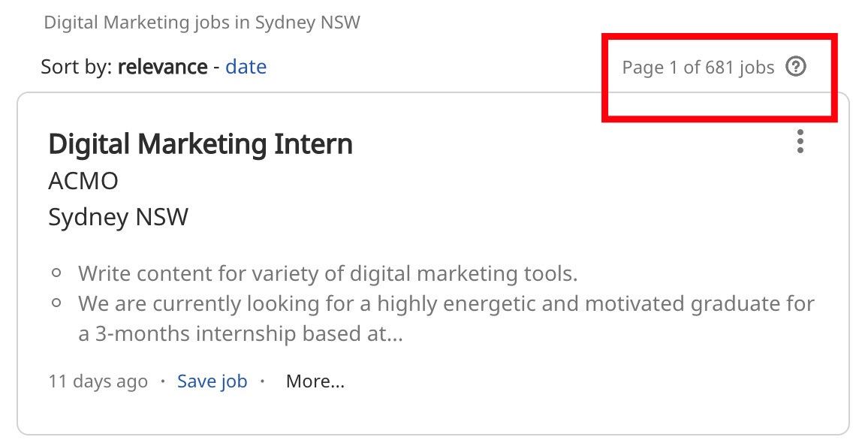
Task: Click the red highlighted jobs count box
Action: [719, 77]
